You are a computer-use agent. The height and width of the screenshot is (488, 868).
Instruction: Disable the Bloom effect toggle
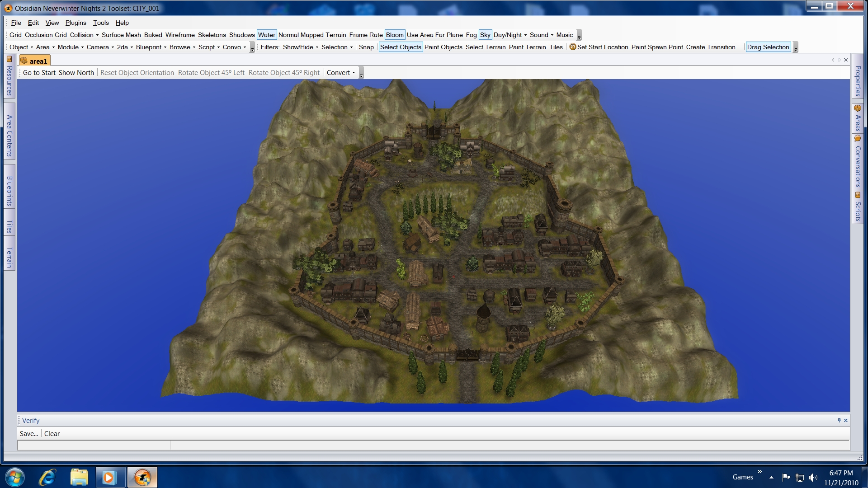[394, 35]
